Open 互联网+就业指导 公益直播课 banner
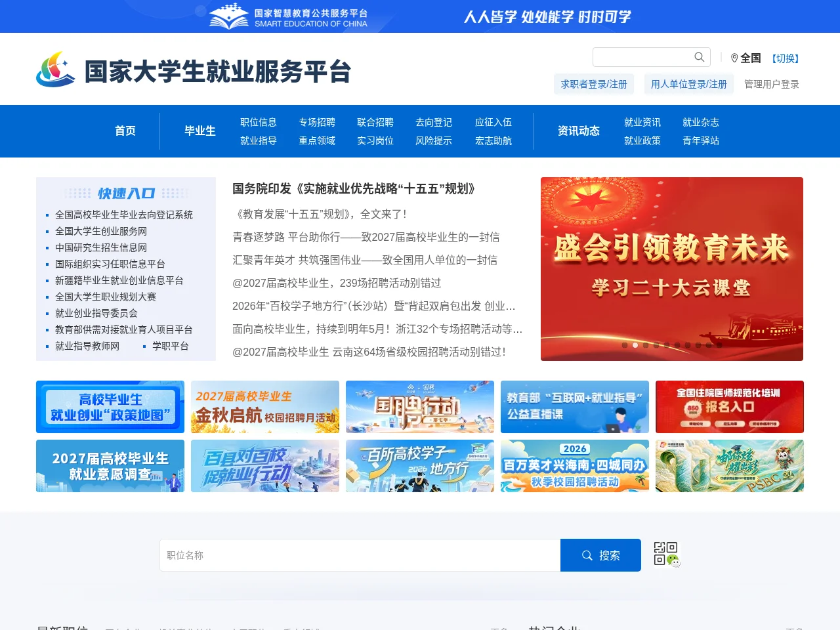Viewport: 840px width, 630px height. [x=575, y=407]
